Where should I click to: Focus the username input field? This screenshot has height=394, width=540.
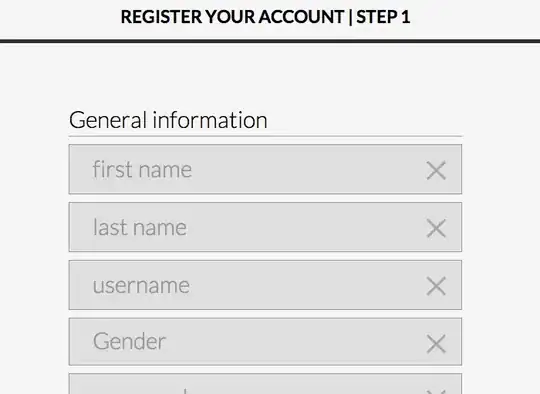(x=265, y=285)
